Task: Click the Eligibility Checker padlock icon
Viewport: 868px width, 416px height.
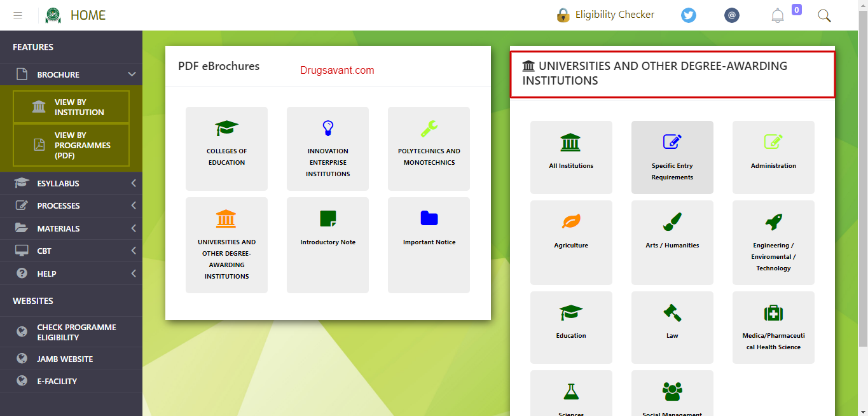Action: pyautogui.click(x=563, y=15)
